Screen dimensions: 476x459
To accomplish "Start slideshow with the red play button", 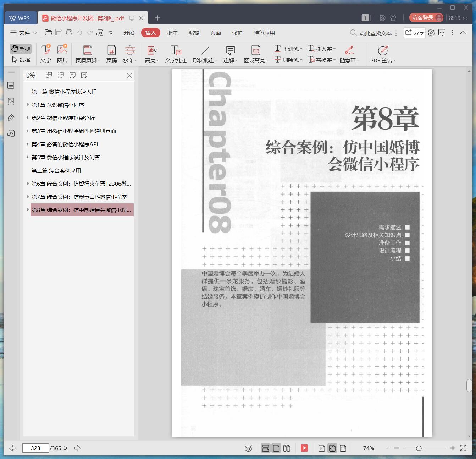I will click(x=304, y=448).
